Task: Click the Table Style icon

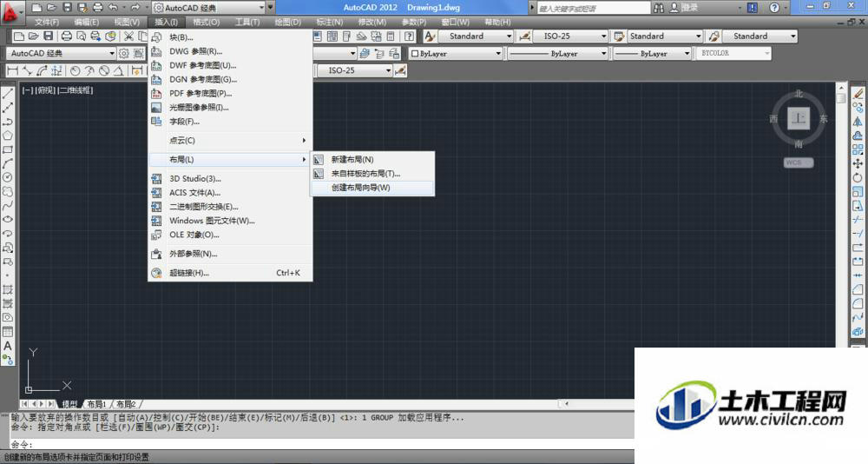Action: coord(619,36)
